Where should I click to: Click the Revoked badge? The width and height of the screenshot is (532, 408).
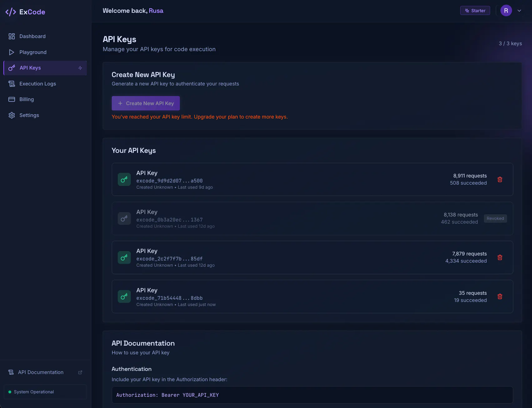[x=495, y=218]
